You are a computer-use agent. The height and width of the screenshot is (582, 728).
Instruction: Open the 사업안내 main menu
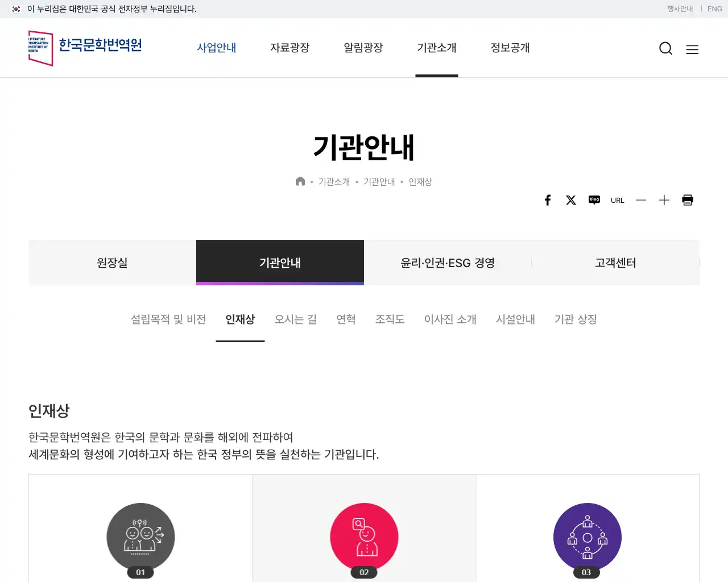[217, 48]
